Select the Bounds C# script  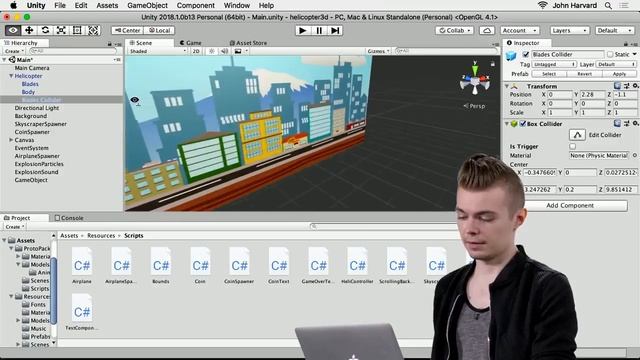[x=161, y=266]
